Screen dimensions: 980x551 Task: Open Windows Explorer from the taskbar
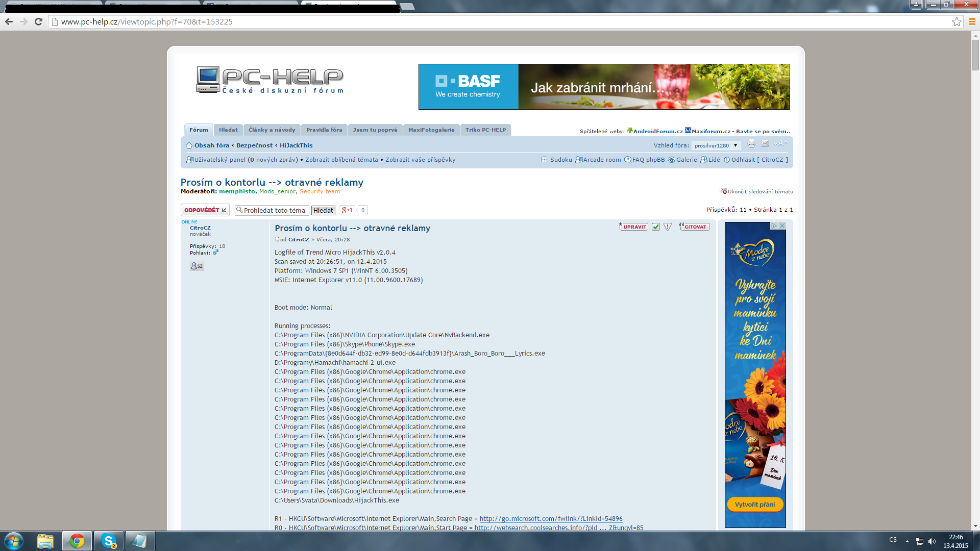coord(45,541)
